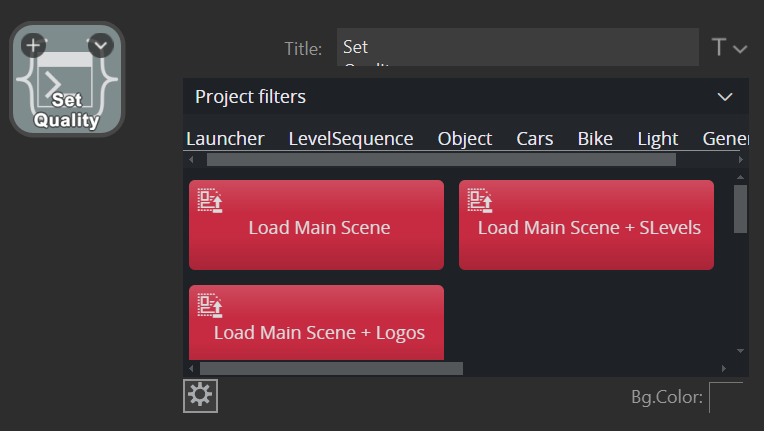The height and width of the screenshot is (431, 764).
Task: Switch to the Light filter tab
Action: click(x=657, y=139)
